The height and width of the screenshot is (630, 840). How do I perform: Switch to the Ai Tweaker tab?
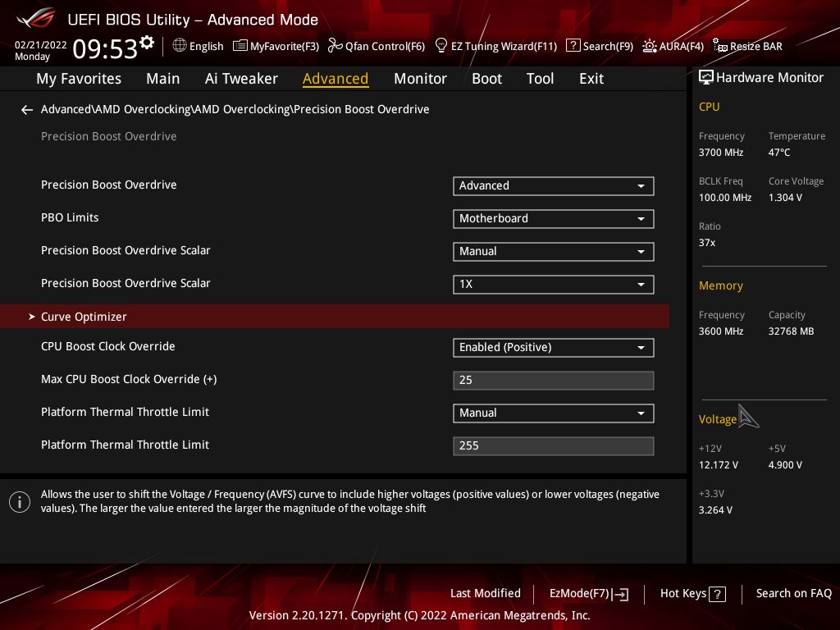[x=241, y=79]
